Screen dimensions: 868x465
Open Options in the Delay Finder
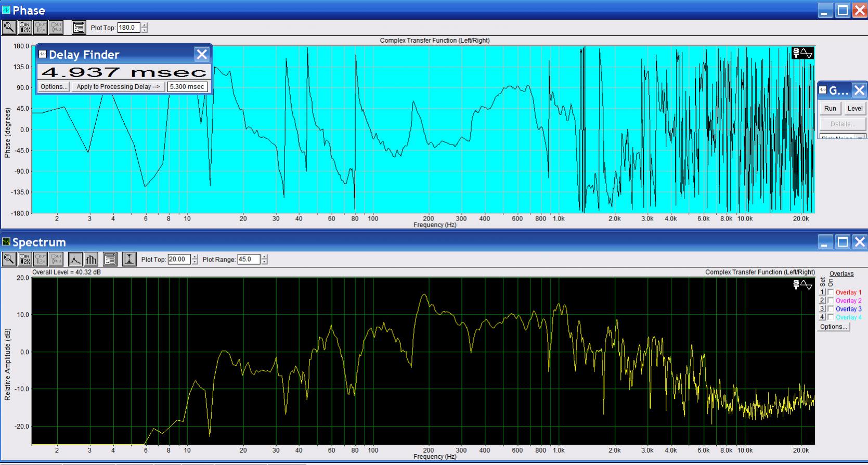pyautogui.click(x=54, y=87)
